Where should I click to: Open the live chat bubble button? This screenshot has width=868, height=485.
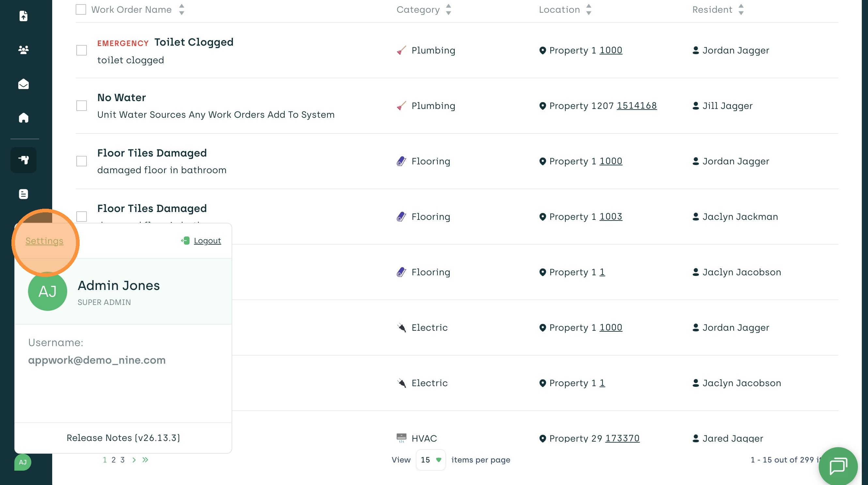pos(838,466)
